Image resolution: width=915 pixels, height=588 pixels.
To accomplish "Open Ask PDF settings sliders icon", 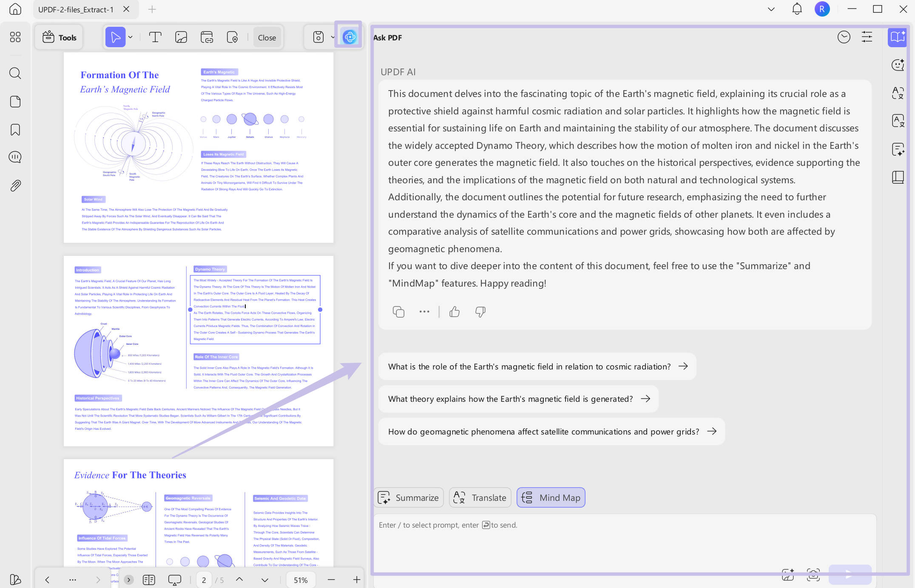I will coord(867,37).
